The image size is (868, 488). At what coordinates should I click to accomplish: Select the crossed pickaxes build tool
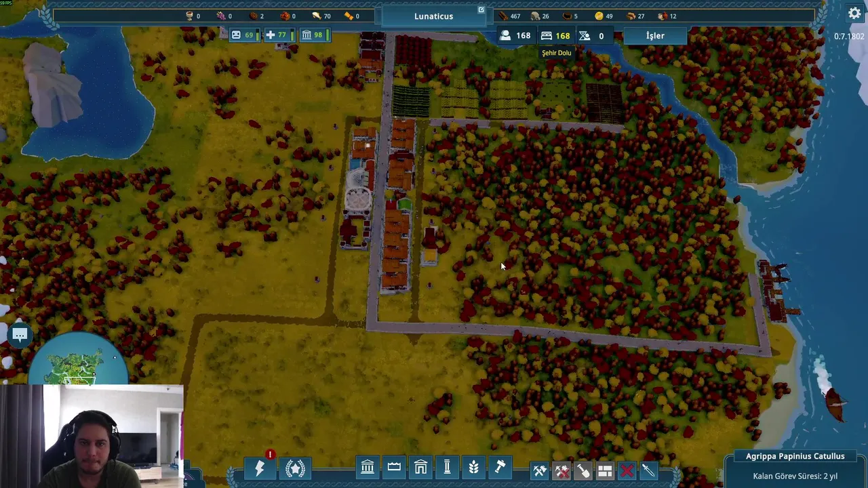[x=540, y=470]
